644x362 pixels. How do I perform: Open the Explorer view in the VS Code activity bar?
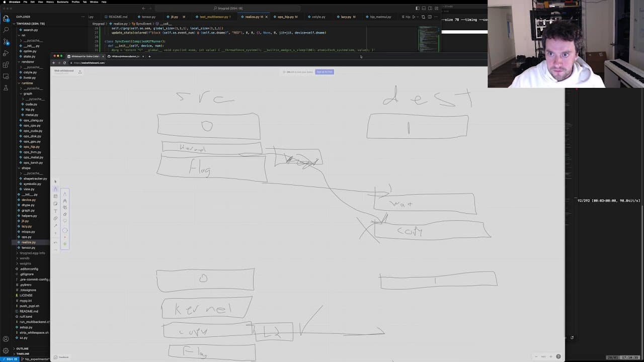click(x=6, y=19)
